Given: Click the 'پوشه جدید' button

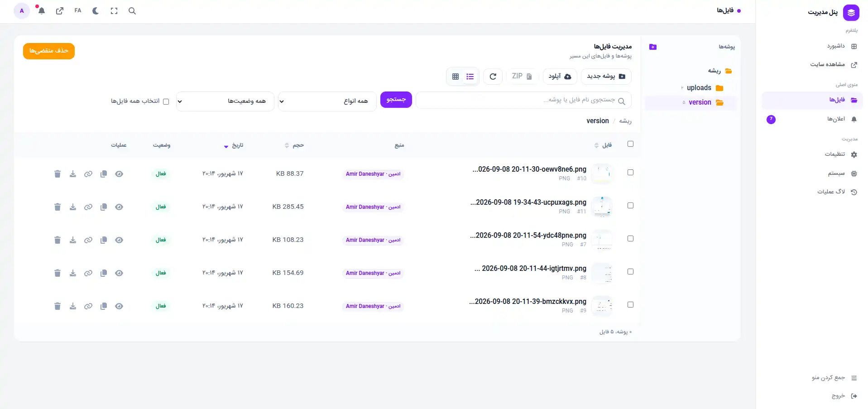Looking at the screenshot, I should point(606,77).
